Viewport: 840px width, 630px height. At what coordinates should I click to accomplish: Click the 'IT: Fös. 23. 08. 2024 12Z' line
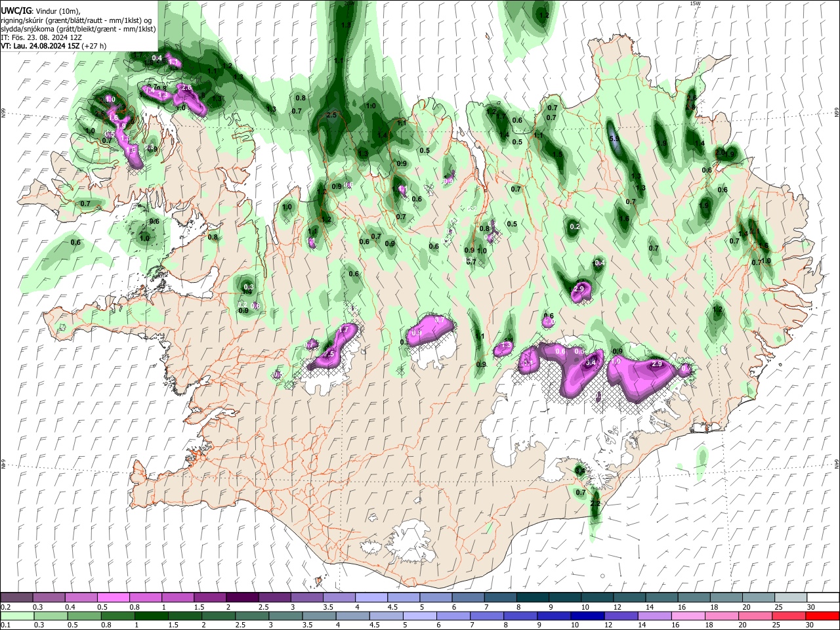tap(42, 37)
